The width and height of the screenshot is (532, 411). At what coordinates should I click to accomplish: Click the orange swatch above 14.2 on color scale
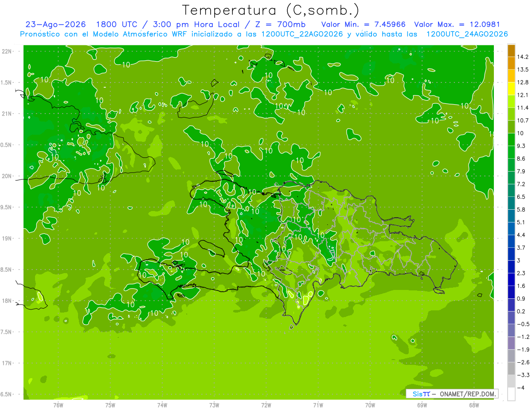pyautogui.click(x=512, y=51)
